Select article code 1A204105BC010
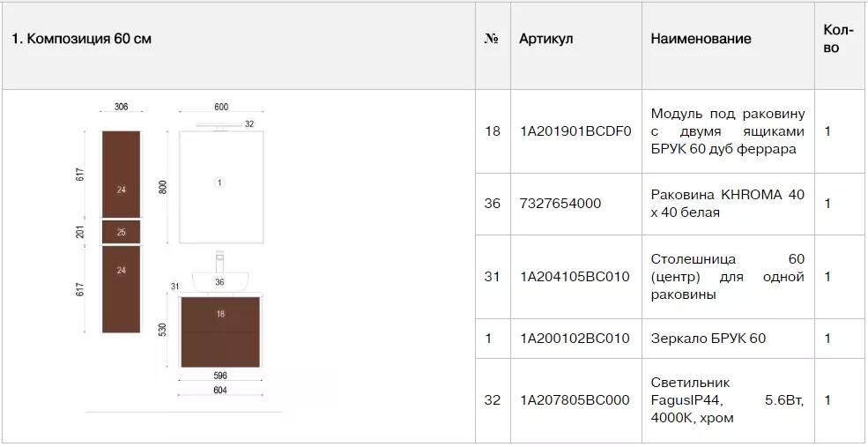Screen dimensions: 868x447 click(x=575, y=277)
